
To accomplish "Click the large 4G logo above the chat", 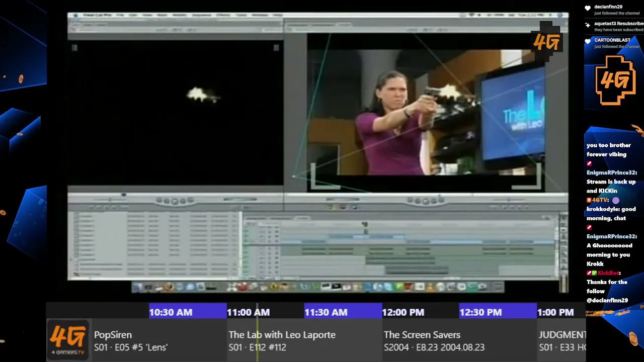I will click(x=615, y=80).
